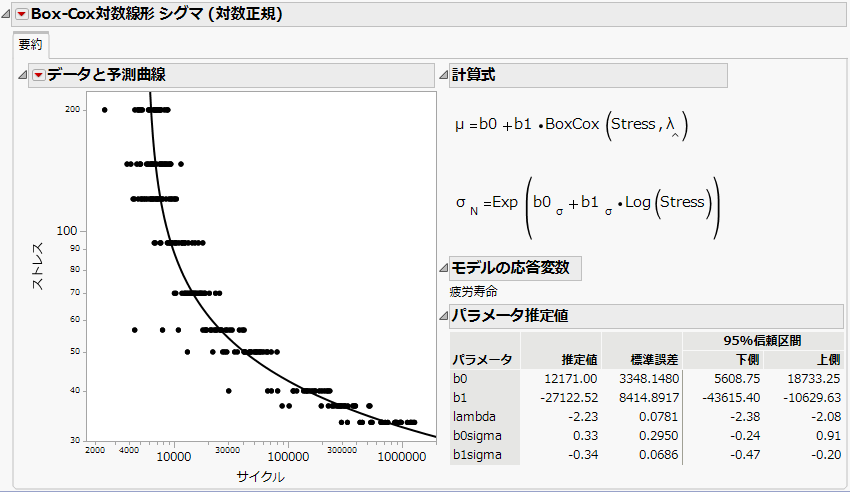Click the lambda standard error 0.0781
Viewport: 850px width, 492px height.
click(659, 417)
